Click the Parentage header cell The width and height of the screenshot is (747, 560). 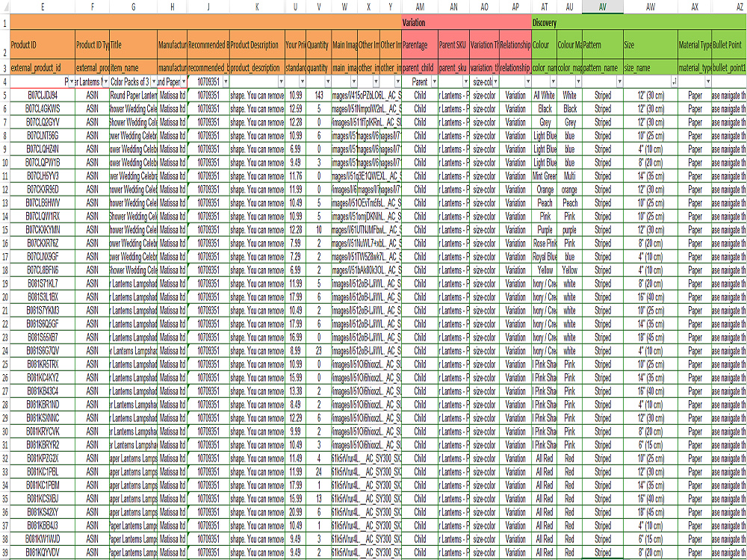point(420,46)
